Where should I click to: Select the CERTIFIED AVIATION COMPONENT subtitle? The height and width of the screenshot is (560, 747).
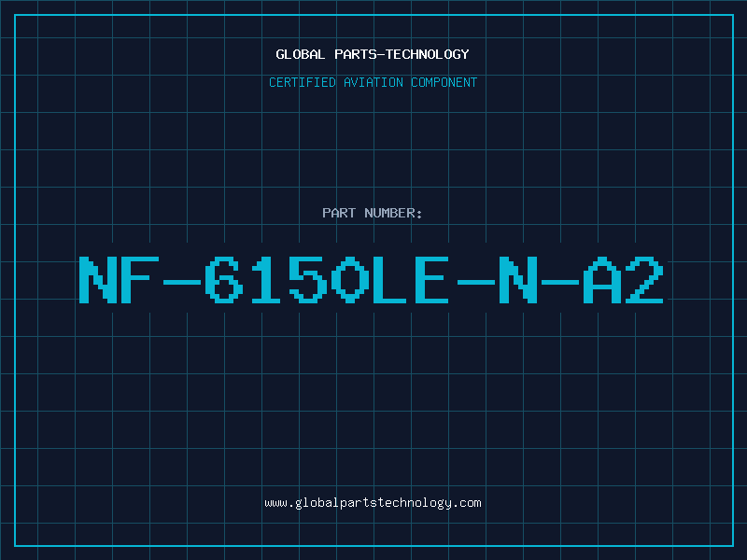click(373, 82)
